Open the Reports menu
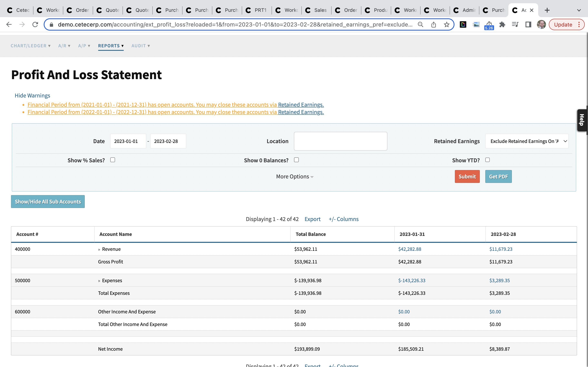 coord(111,46)
